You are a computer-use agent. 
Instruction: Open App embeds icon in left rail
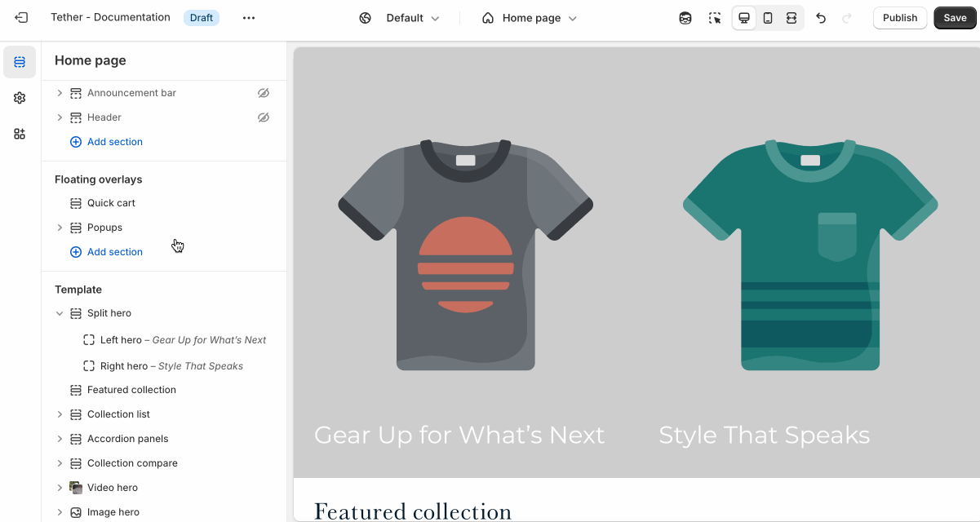20,134
